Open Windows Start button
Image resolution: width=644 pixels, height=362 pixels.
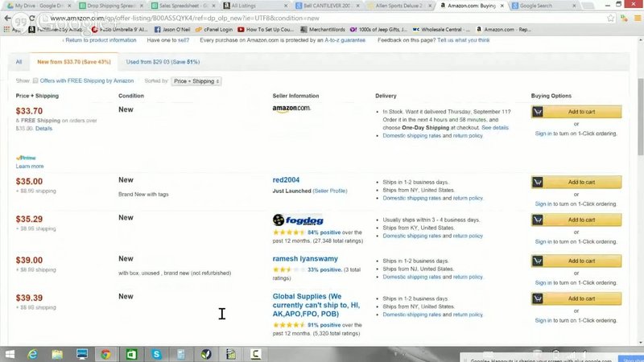tap(10, 354)
